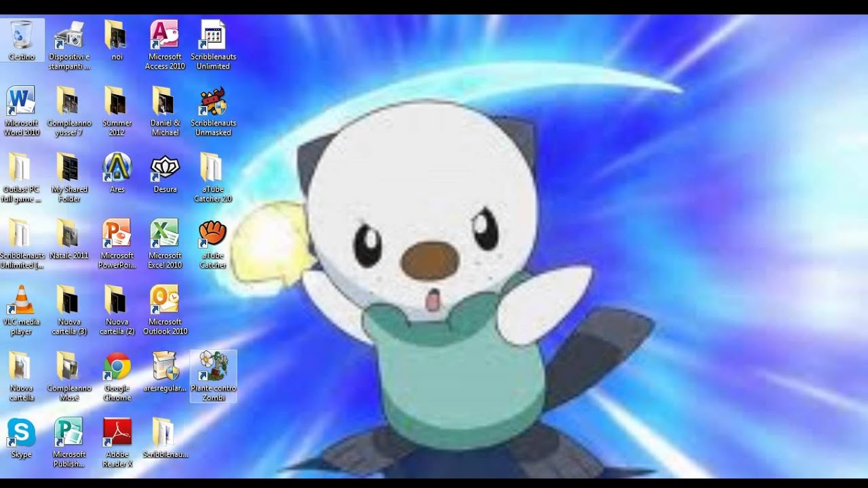
Task: Open Adobe Reader X shortcut
Action: [x=117, y=444]
